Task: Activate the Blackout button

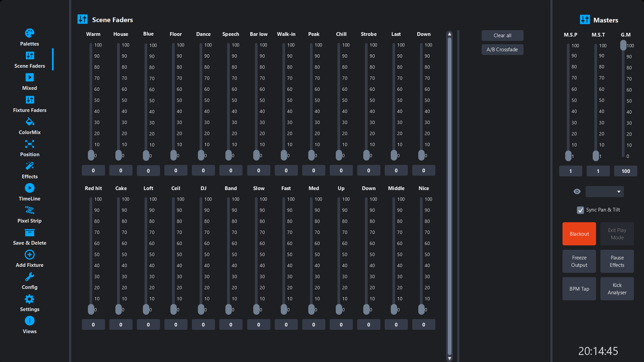Action: click(x=579, y=234)
